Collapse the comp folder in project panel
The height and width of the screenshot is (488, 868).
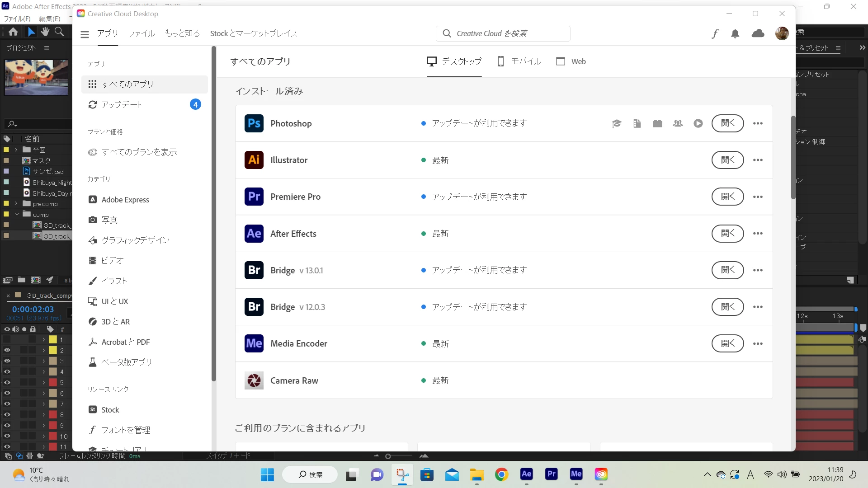coord(17,214)
